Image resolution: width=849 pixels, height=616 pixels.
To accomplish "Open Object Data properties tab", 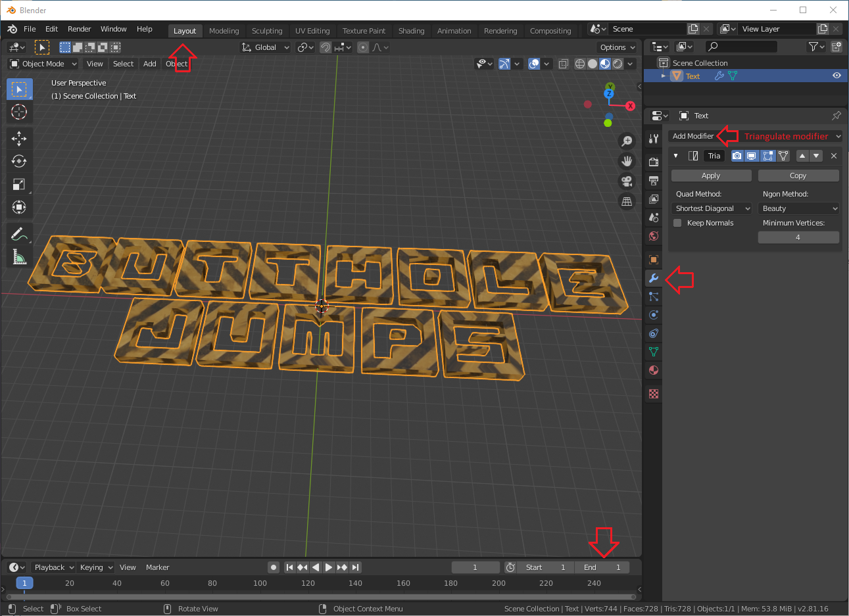I will point(654,352).
